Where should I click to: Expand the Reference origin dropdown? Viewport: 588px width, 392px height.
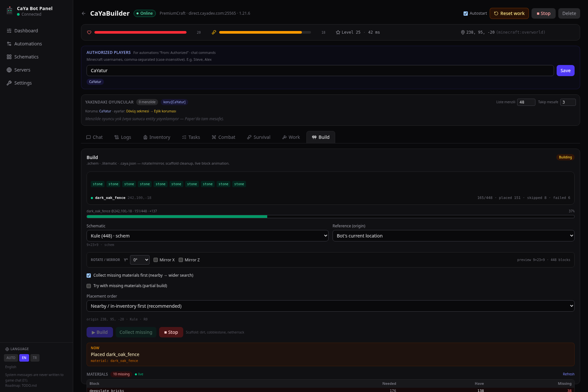tap(453, 236)
